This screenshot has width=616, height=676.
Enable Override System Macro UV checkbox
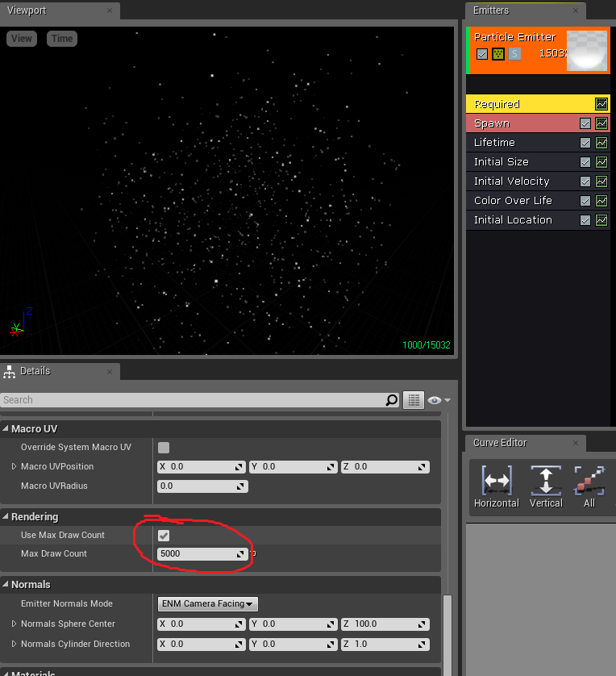tap(164, 448)
